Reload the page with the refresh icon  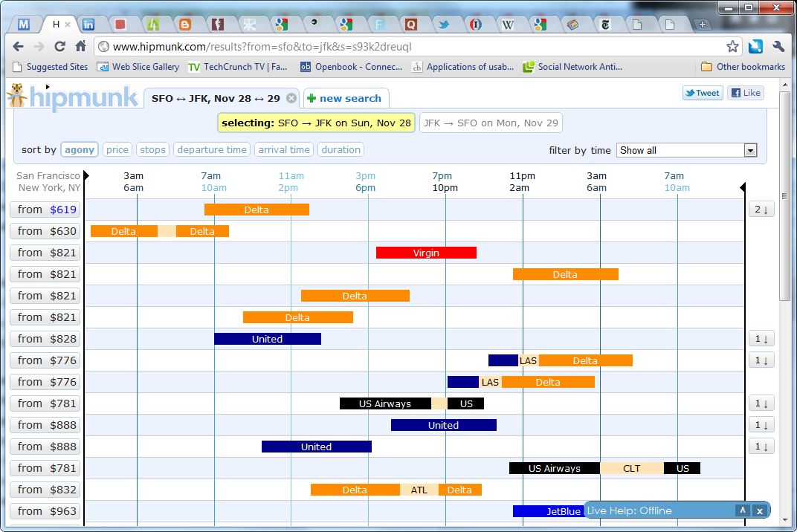(x=59, y=47)
